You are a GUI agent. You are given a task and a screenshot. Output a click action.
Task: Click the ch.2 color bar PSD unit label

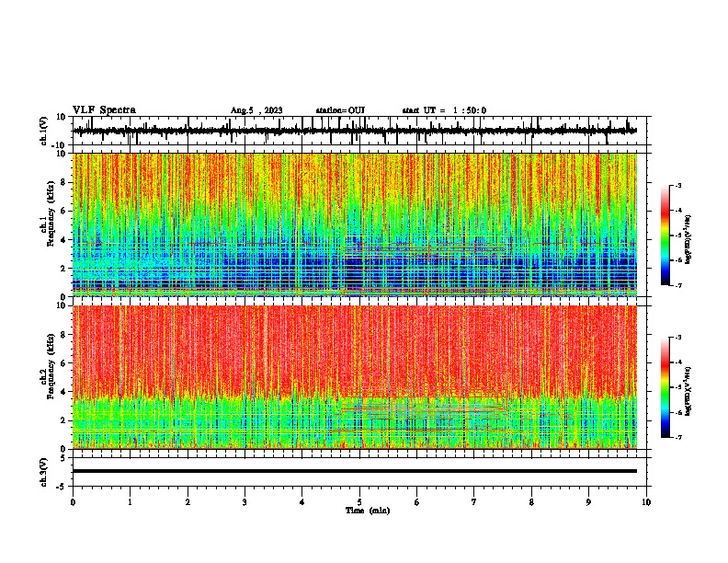click(688, 392)
